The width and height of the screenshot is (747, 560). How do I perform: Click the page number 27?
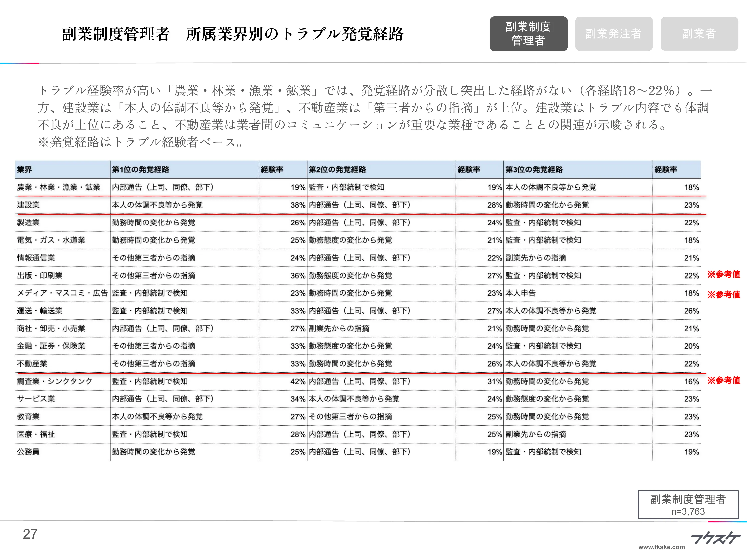tap(30, 534)
